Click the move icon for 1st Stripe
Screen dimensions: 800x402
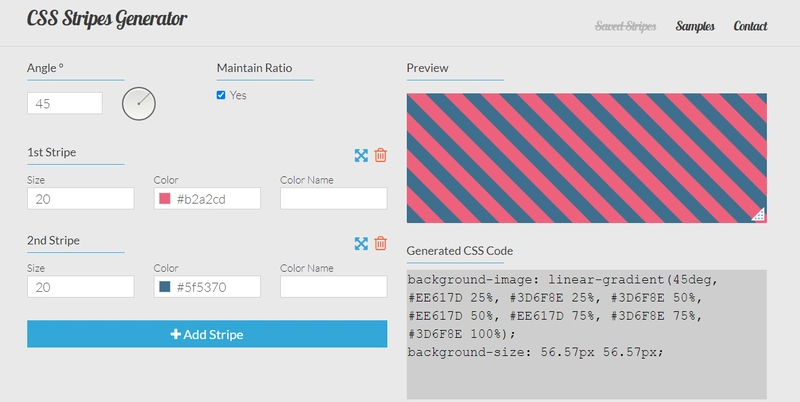click(361, 156)
